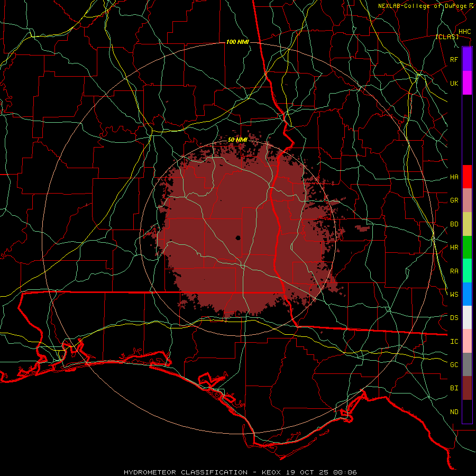Click the ND black legend swatch
This screenshot has height=476, width=476.
[x=467, y=411]
